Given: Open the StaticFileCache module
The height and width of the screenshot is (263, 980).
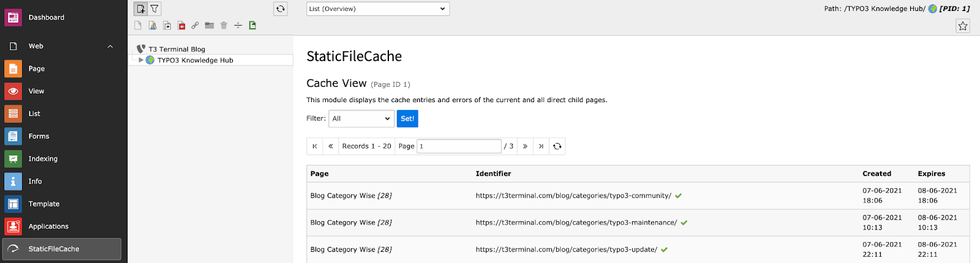Looking at the screenshot, I should pos(61,249).
